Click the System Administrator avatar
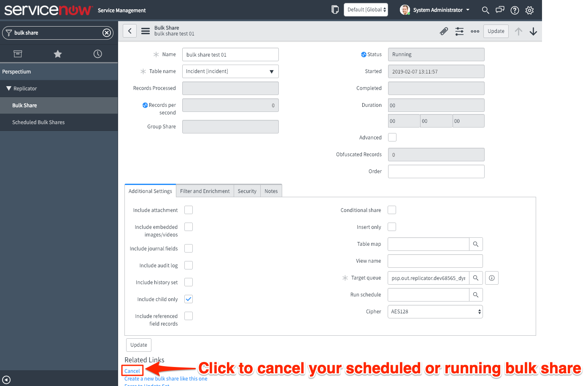588x386 pixels. point(405,10)
